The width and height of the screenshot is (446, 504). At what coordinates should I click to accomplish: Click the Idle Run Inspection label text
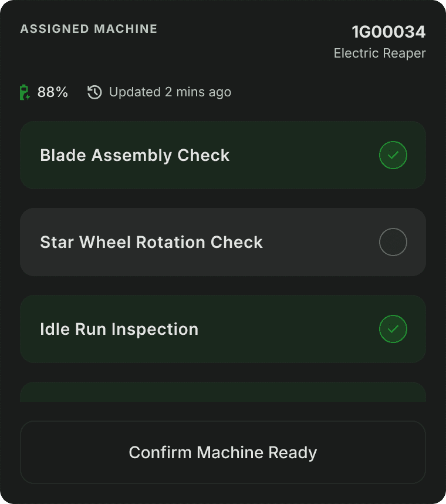tap(119, 330)
